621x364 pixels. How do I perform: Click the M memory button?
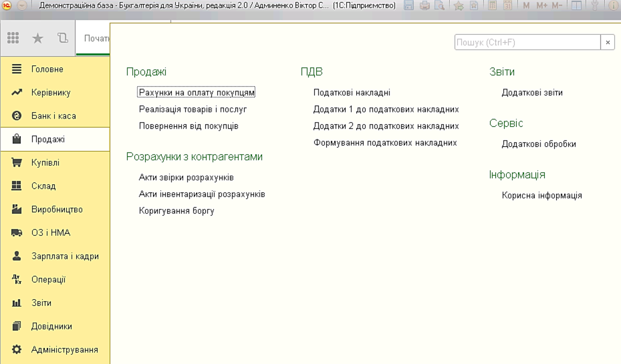pos(526,5)
